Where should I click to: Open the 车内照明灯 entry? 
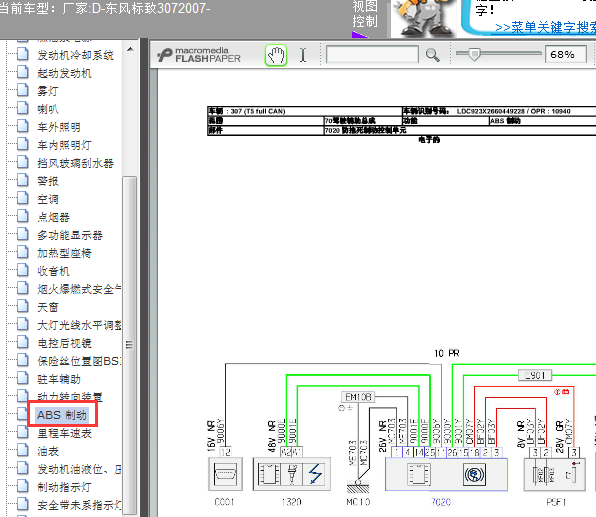(64, 145)
